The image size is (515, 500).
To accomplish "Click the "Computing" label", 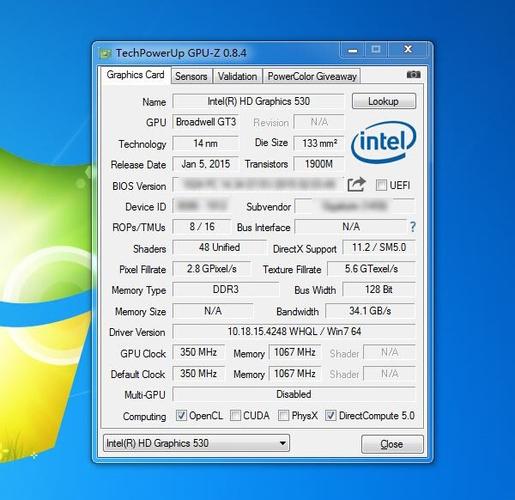I will pyautogui.click(x=144, y=416).
